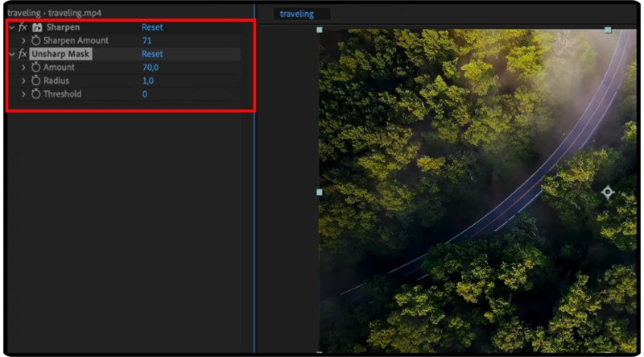The height and width of the screenshot is (357, 644).
Task: Reset the Sharpen effect
Action: (152, 27)
